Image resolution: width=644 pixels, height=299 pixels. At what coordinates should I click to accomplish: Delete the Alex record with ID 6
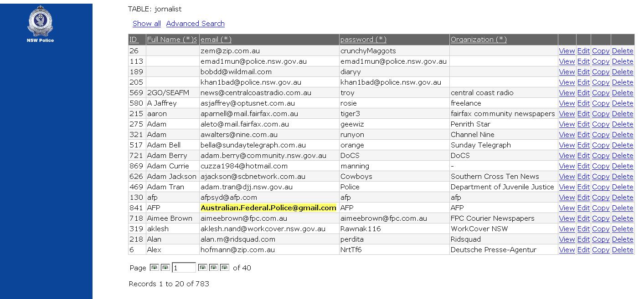click(x=622, y=250)
